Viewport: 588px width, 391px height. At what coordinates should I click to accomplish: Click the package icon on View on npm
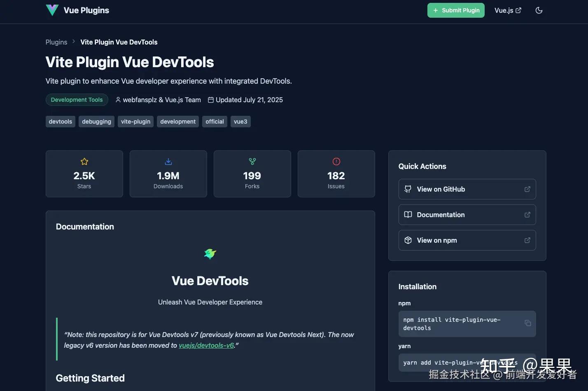click(x=408, y=240)
